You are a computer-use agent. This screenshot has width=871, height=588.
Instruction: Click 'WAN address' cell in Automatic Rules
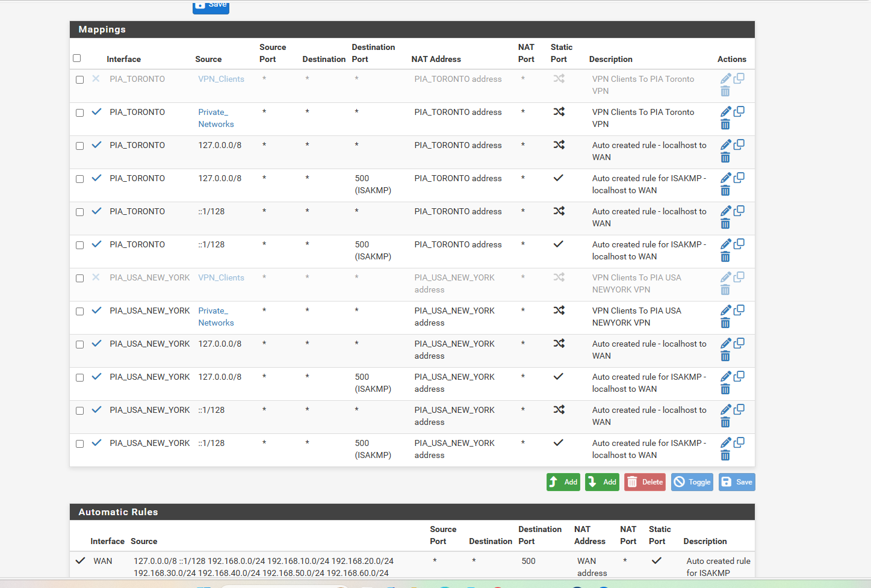(x=592, y=567)
